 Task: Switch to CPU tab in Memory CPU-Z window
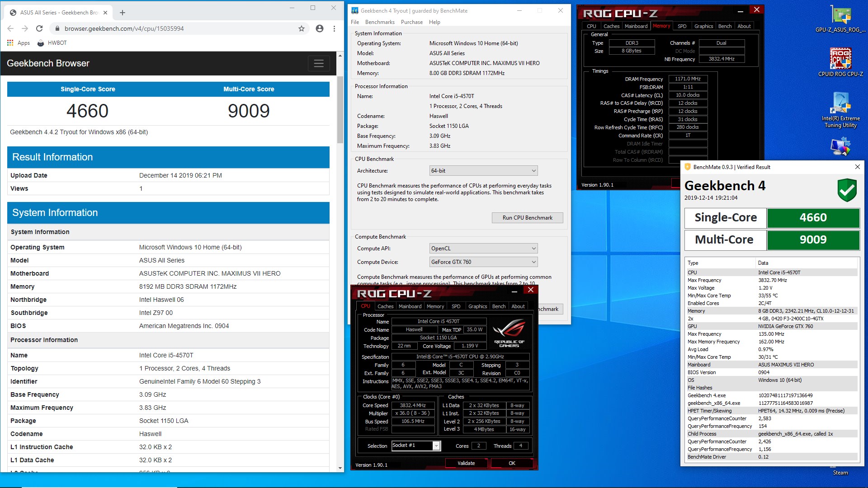(x=591, y=26)
